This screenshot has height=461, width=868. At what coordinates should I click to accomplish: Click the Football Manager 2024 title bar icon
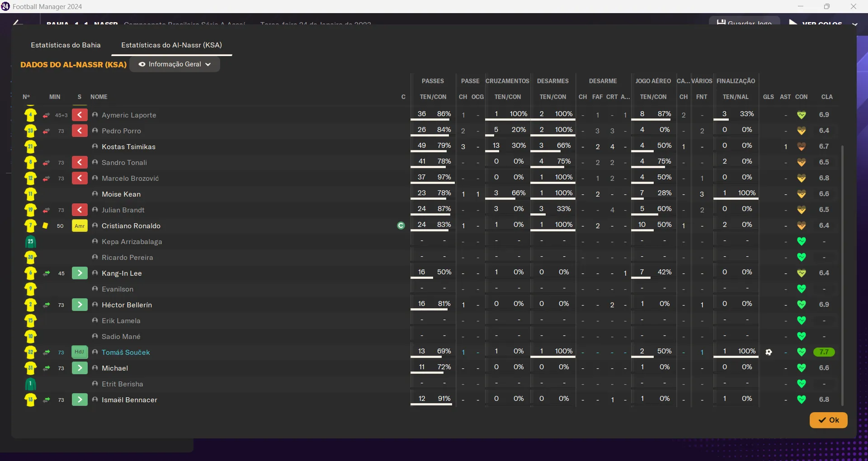(x=5, y=6)
